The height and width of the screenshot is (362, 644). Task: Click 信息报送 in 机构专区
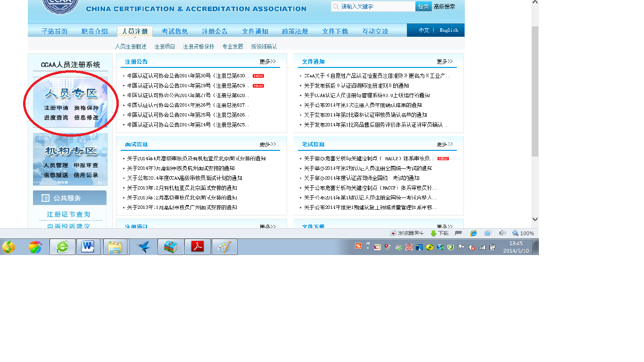pos(56,175)
